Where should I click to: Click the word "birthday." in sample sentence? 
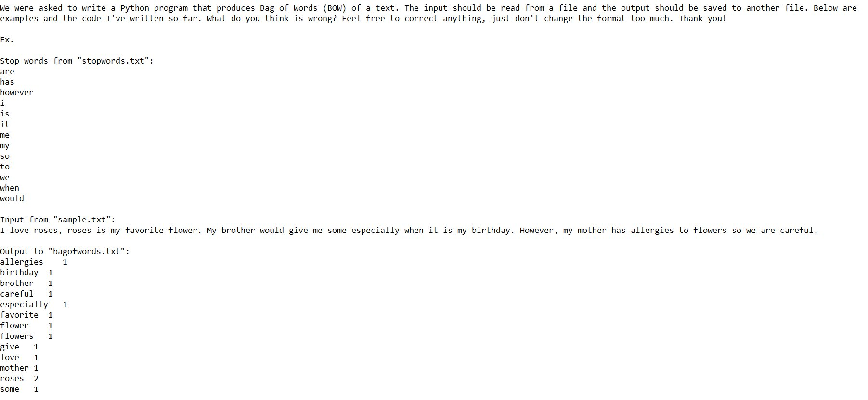(493, 230)
